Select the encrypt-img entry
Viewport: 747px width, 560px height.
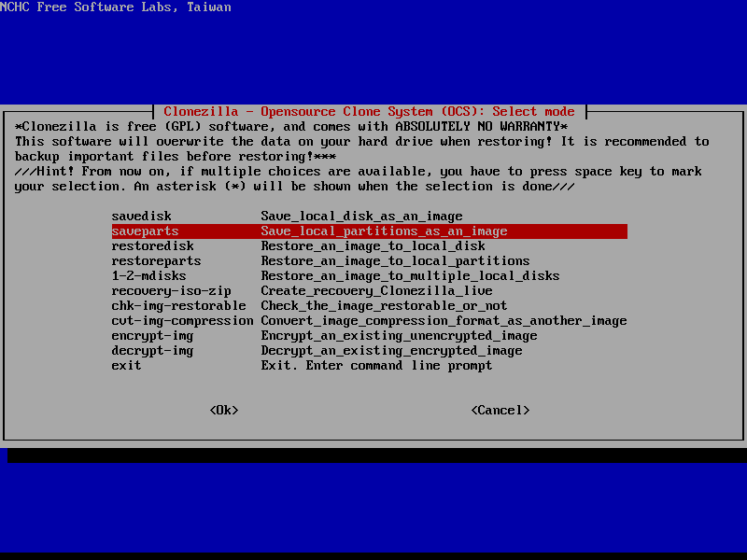tap(369, 336)
